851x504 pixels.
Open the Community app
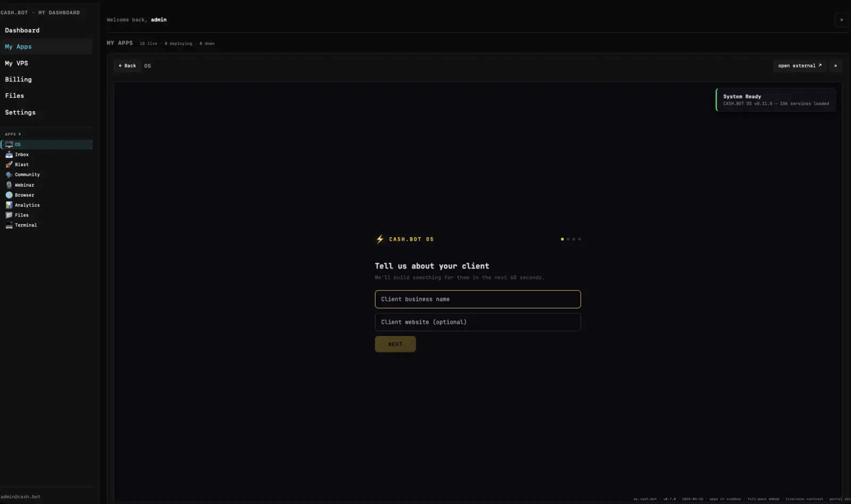coord(27,175)
